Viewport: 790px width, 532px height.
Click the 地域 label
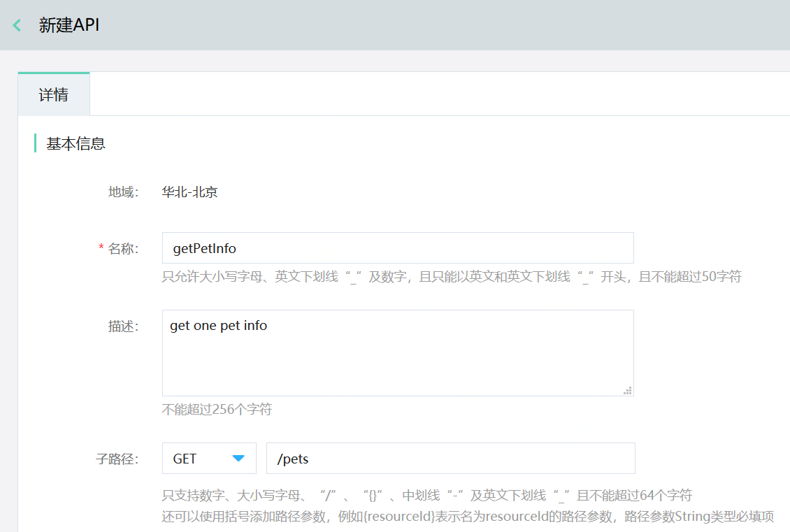[123, 192]
